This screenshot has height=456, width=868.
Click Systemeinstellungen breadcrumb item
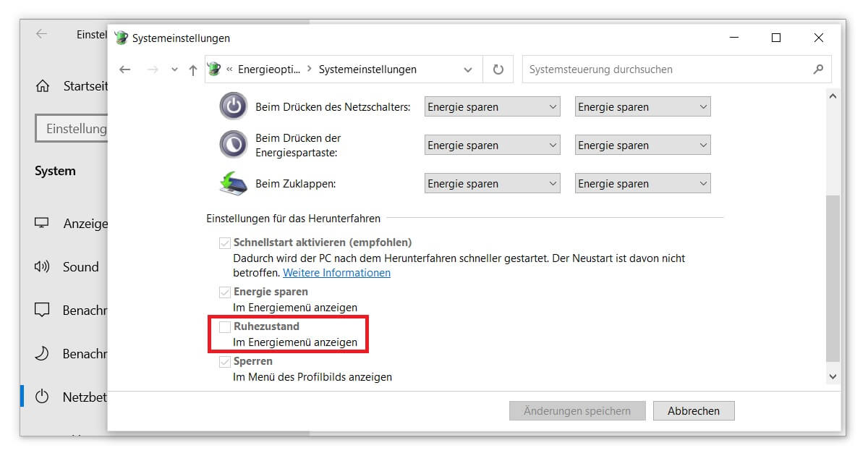point(367,69)
